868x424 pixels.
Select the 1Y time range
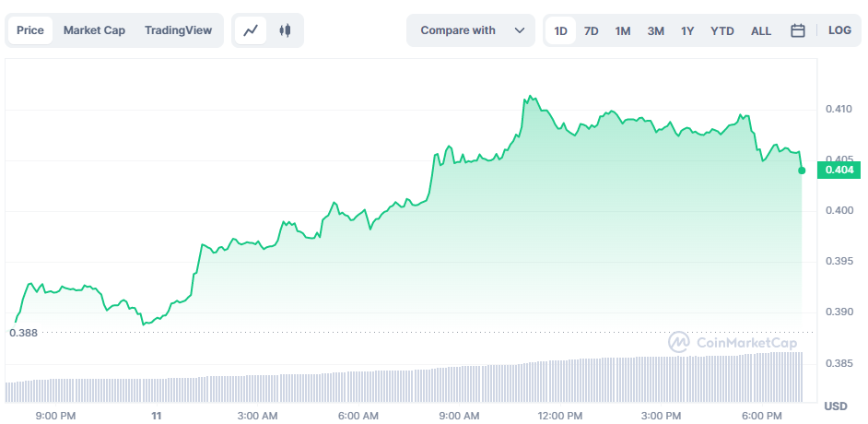(687, 30)
